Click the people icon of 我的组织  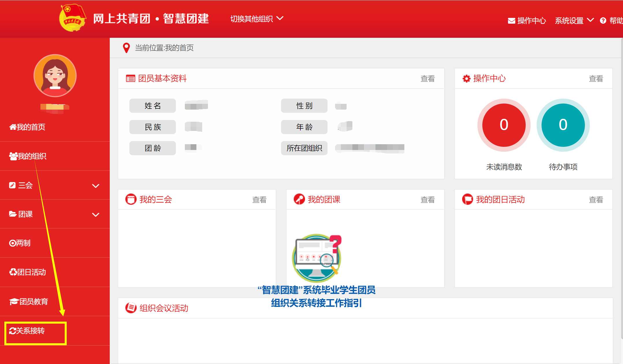pos(13,156)
